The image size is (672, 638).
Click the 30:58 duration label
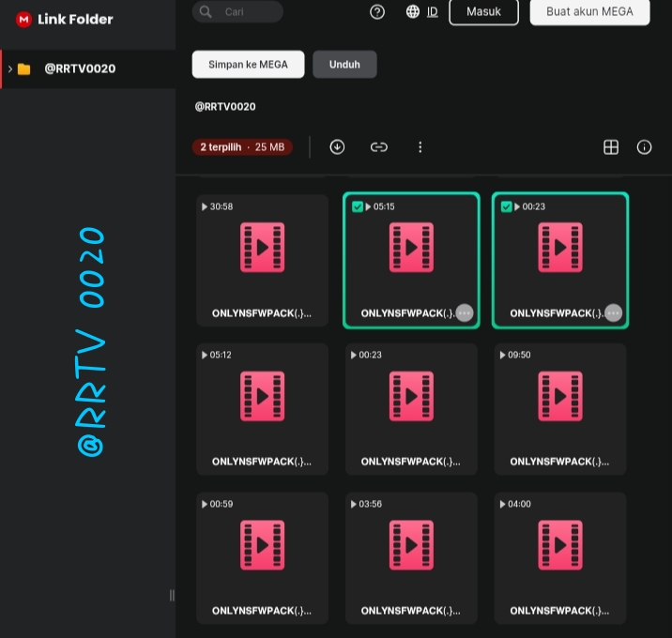(x=221, y=206)
